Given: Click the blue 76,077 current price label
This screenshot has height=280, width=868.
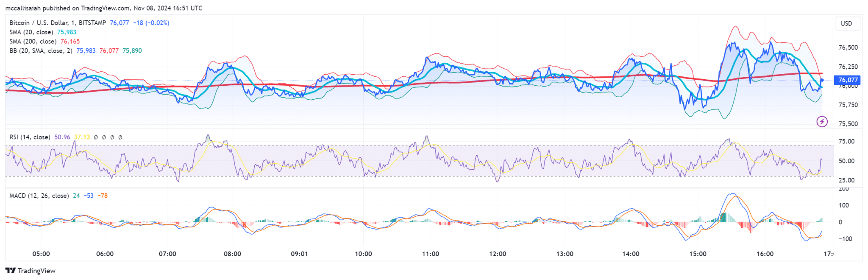Looking at the screenshot, I should click(x=848, y=80).
